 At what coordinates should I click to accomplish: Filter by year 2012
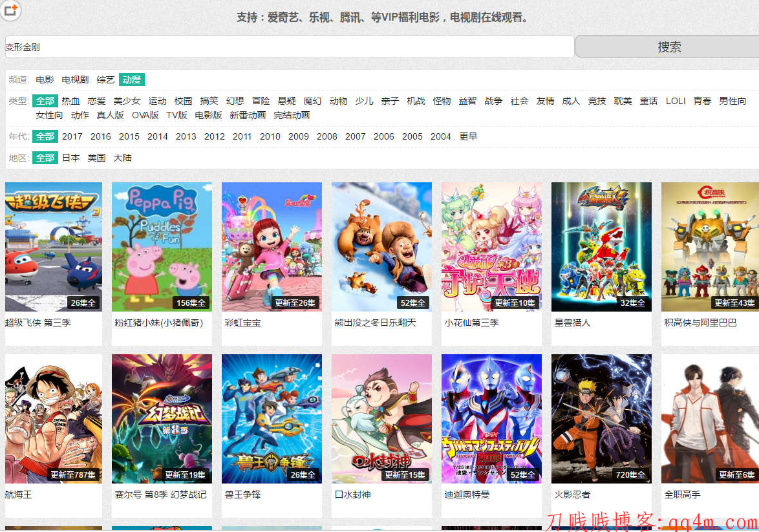click(x=215, y=136)
